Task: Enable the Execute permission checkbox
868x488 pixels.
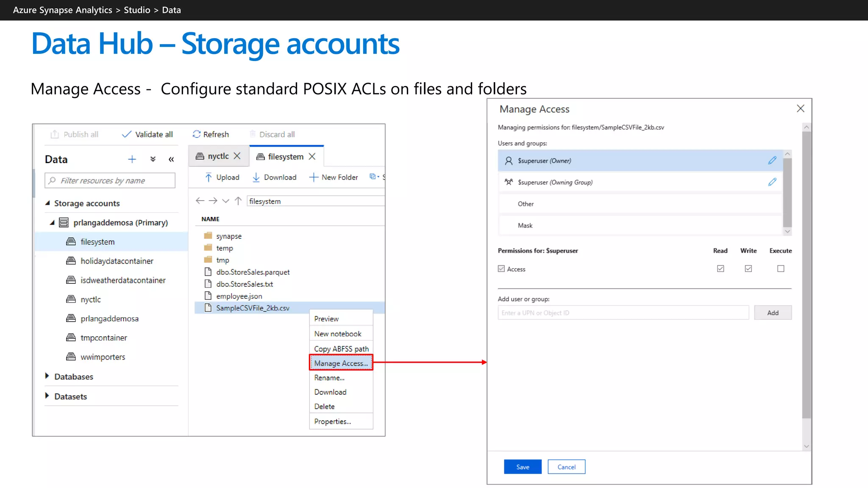Action: (x=781, y=269)
